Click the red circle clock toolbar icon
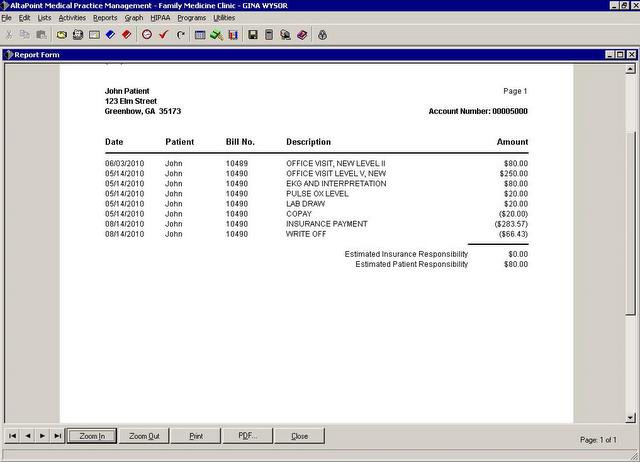The image size is (640, 462). click(x=147, y=34)
